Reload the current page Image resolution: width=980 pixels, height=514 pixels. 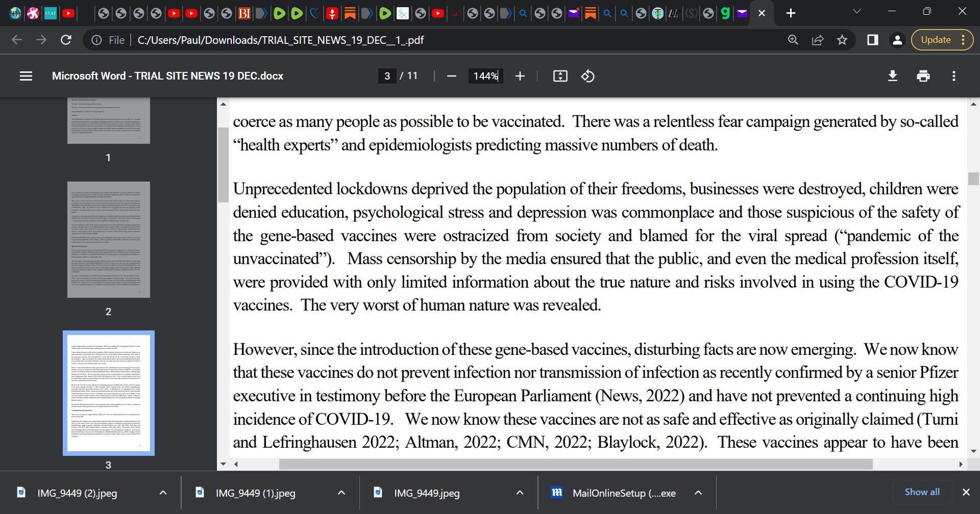[66, 40]
